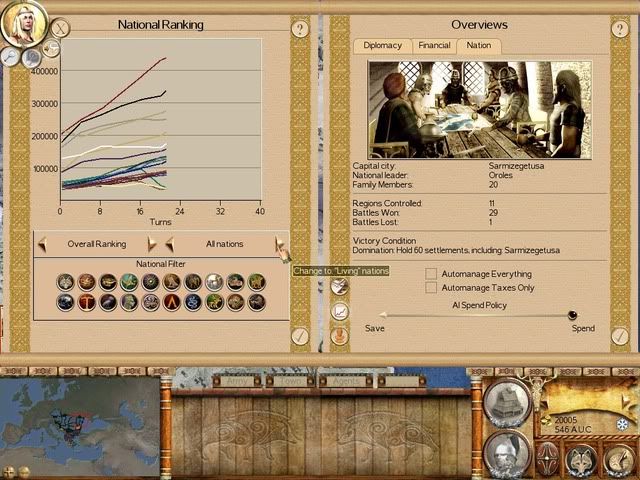Click the minimap zoom-in plus button
The height and width of the screenshot is (480, 640).
click(9, 471)
